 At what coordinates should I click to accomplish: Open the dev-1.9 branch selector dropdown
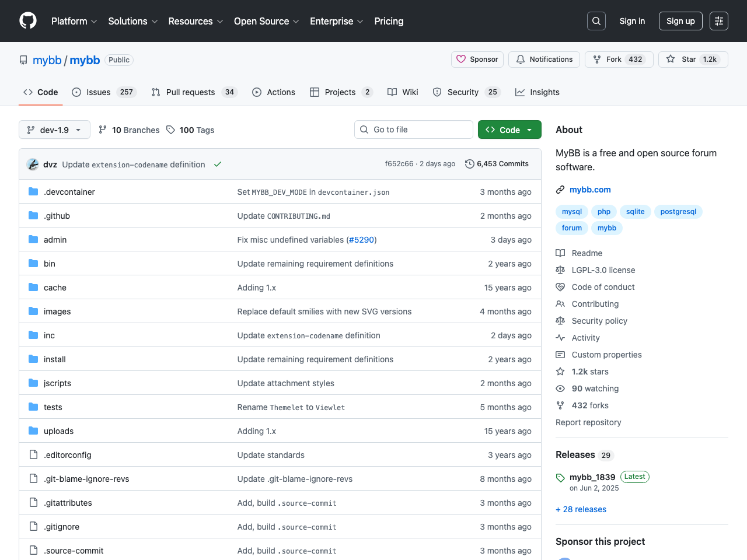pos(54,129)
